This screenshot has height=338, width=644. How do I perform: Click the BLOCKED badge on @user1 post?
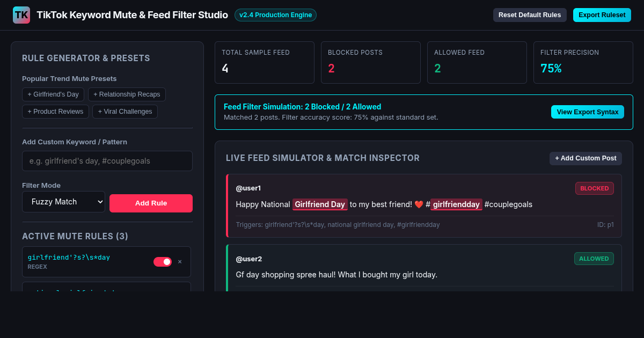click(x=595, y=188)
